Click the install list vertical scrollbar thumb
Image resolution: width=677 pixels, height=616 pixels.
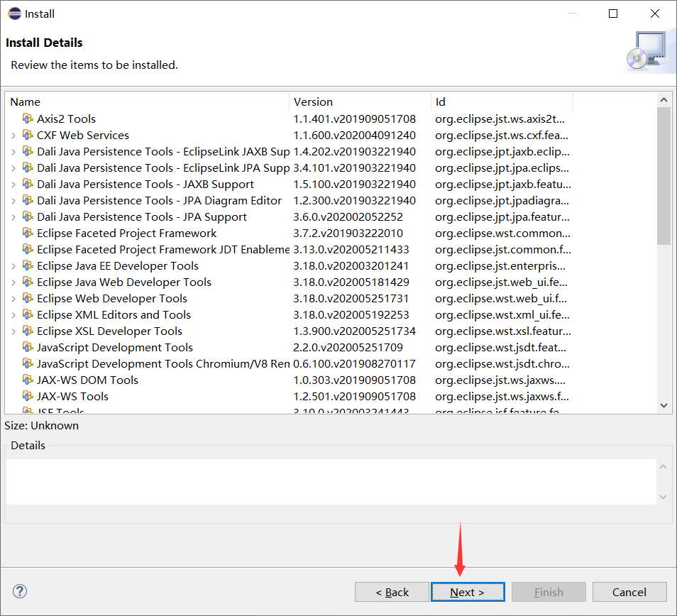[664, 176]
